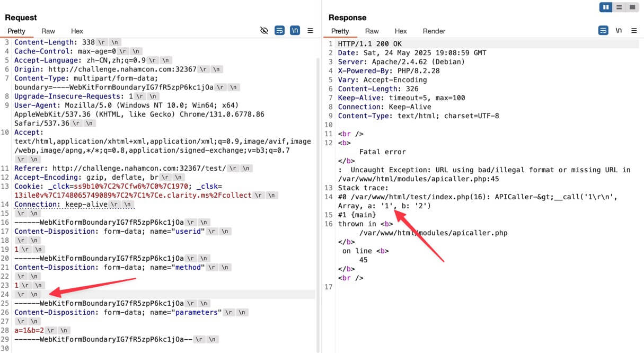Toggle word wrap icon in the Response panel
This screenshot has width=644, height=353.
click(603, 31)
